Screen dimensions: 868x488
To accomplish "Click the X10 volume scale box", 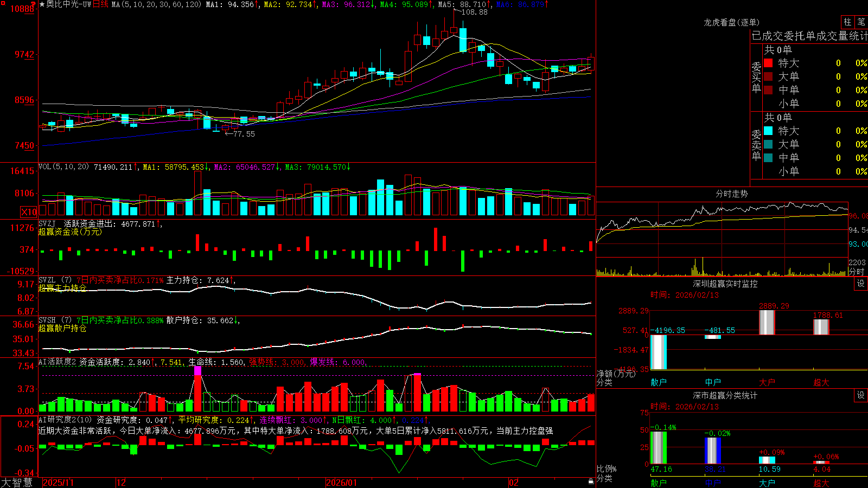I will click(29, 212).
